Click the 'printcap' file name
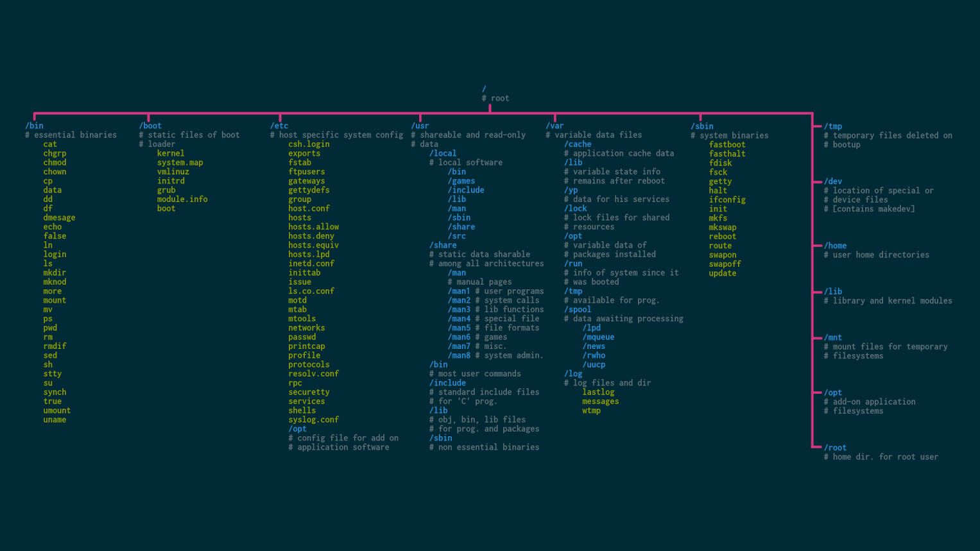Image resolution: width=980 pixels, height=551 pixels. (x=307, y=346)
